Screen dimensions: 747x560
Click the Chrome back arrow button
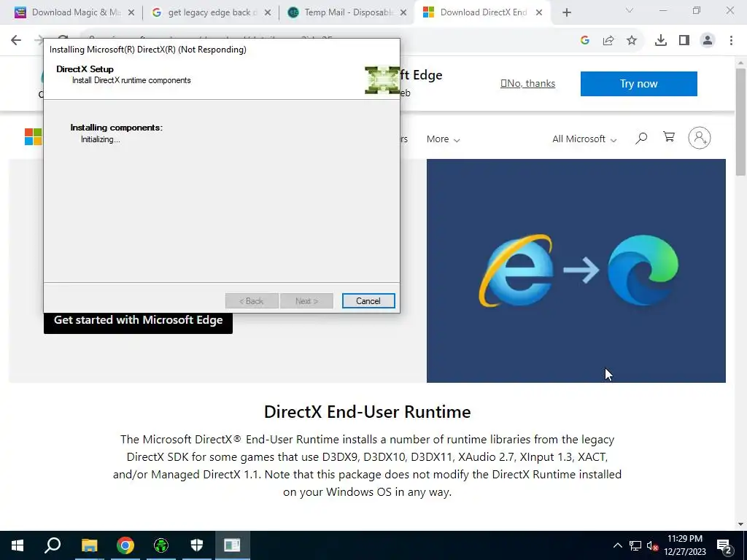click(16, 40)
